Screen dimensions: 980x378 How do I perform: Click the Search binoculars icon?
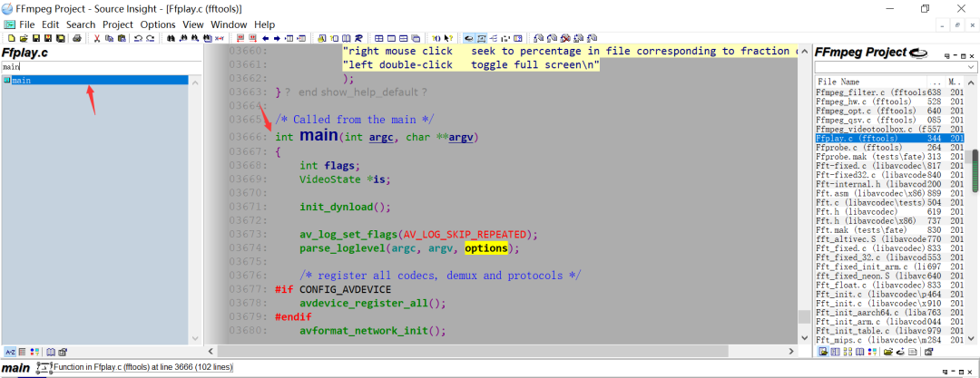(x=172, y=39)
